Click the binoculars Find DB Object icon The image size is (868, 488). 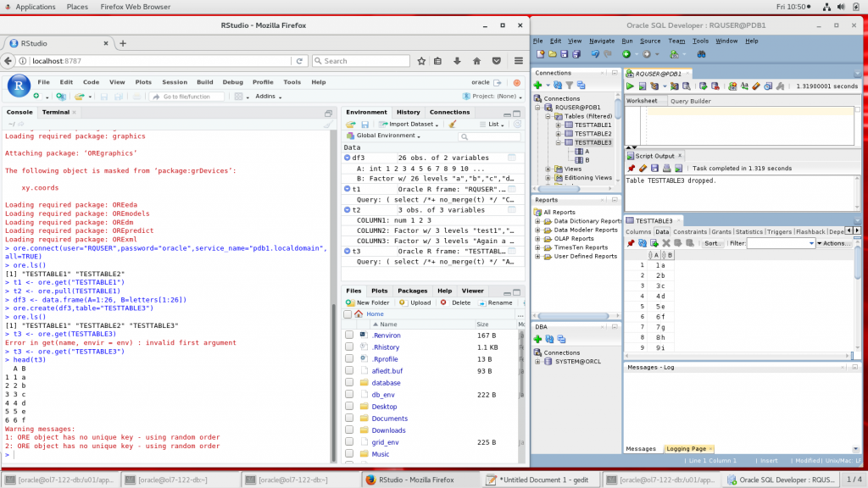pos(701,54)
